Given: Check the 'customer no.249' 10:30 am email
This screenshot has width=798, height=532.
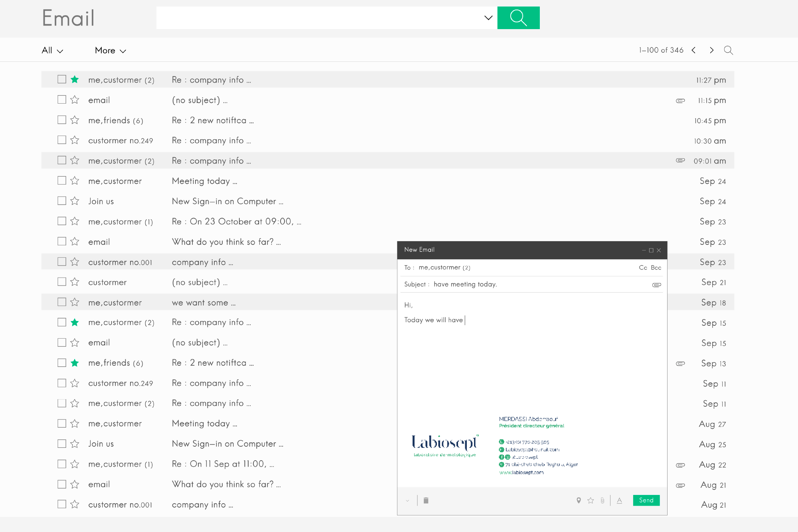Looking at the screenshot, I should (x=62, y=140).
